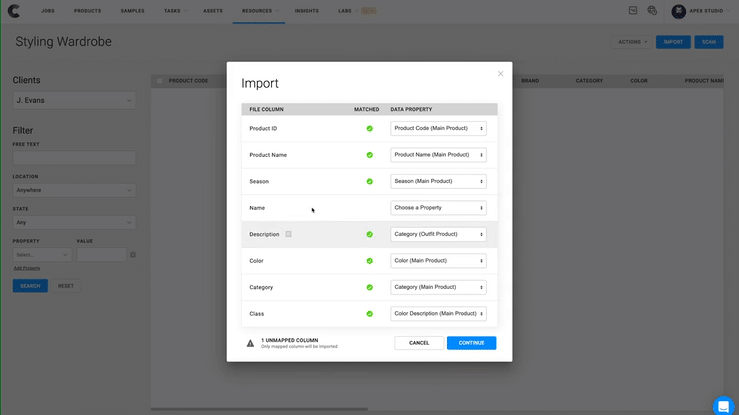Open the chat support bubble

coord(724,406)
